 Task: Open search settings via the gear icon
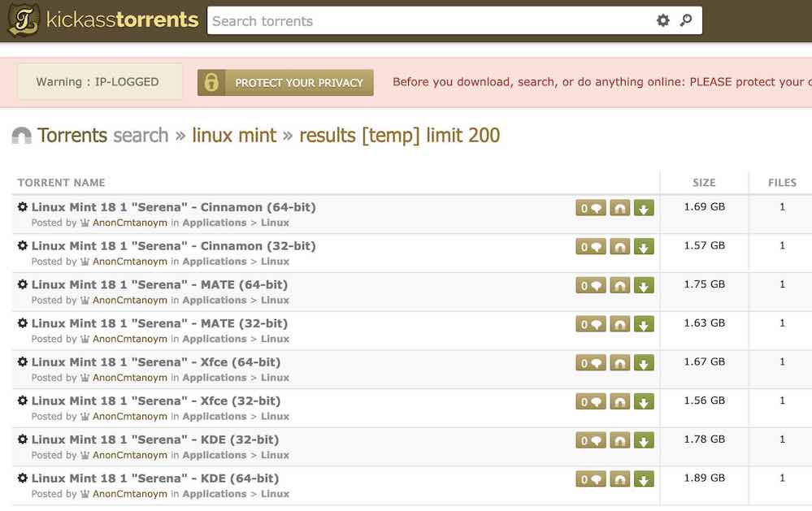663,20
